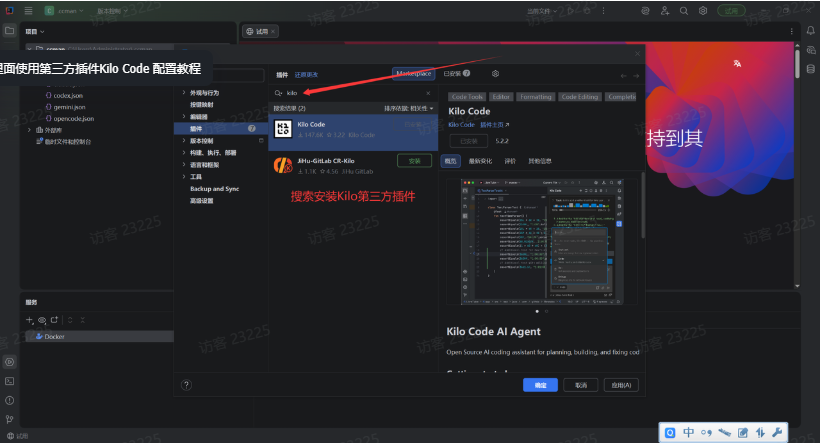Expand all services with the arrows icon
820x443 pixels.
tap(70, 320)
